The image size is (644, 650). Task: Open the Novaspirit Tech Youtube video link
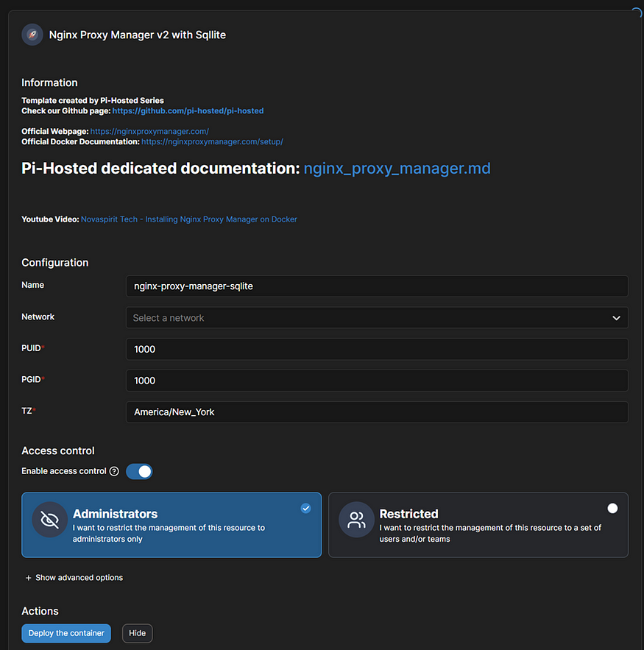tap(189, 219)
